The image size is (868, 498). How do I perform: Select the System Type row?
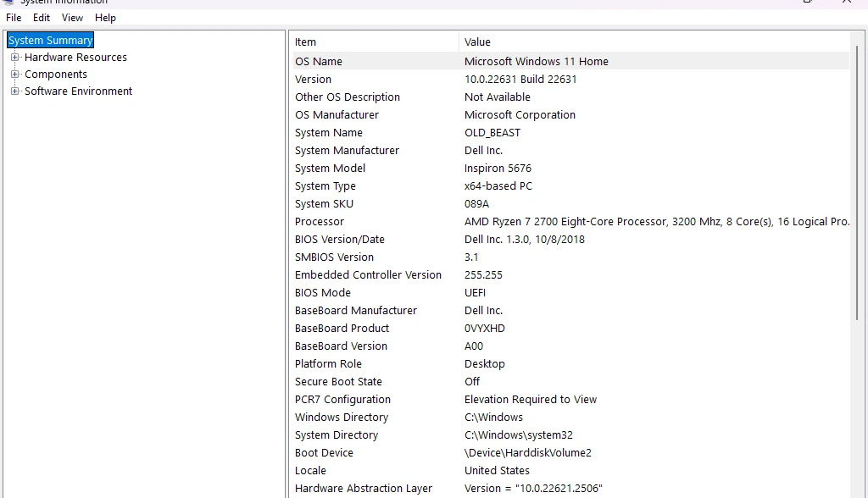(570, 186)
